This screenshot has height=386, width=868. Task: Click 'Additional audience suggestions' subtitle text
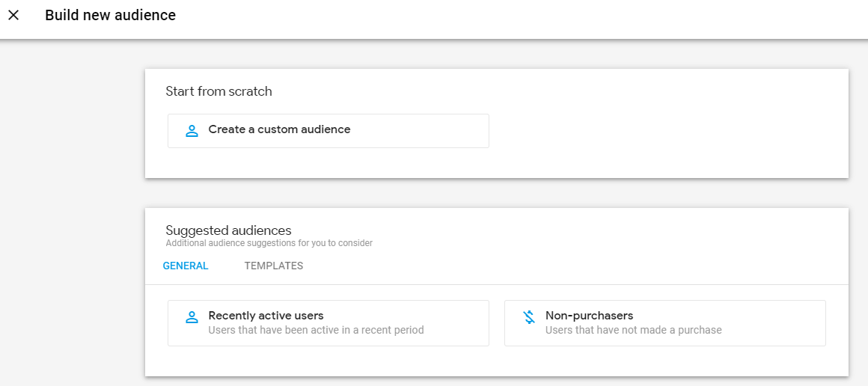[269, 243]
